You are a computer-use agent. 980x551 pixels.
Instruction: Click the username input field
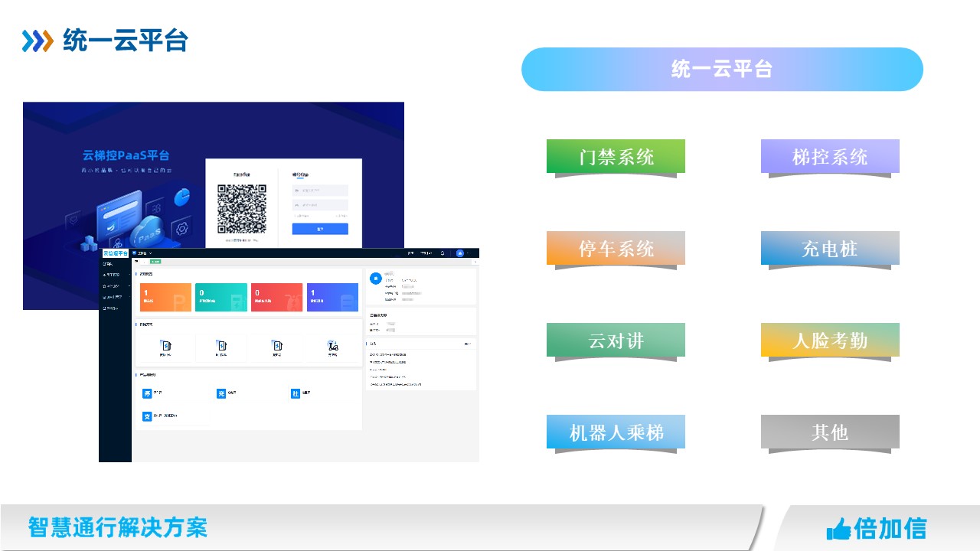(x=320, y=190)
